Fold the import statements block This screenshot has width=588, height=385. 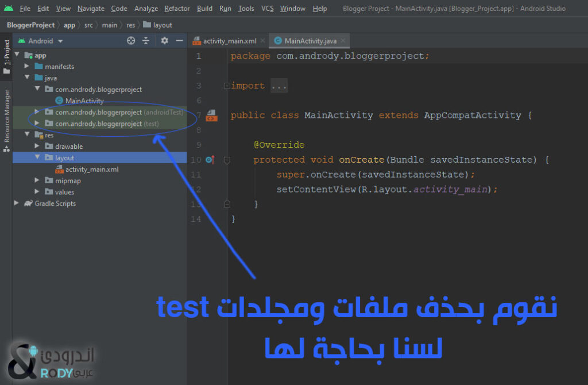click(227, 86)
